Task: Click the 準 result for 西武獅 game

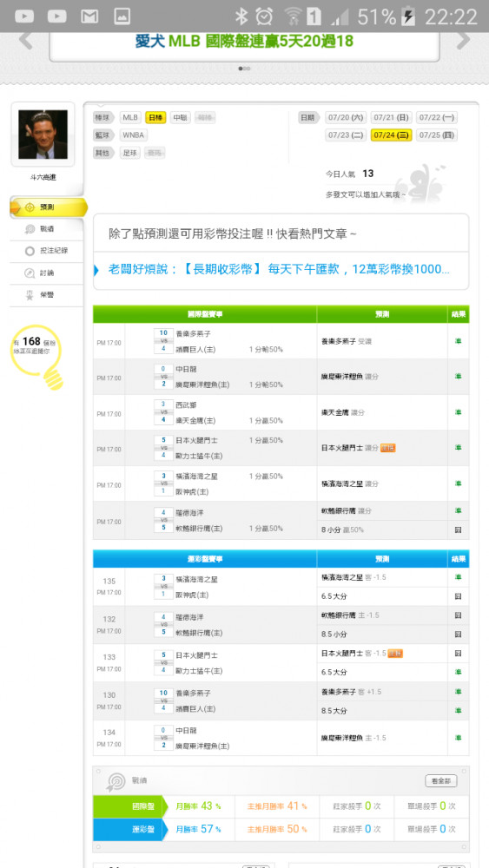Action: (458, 412)
